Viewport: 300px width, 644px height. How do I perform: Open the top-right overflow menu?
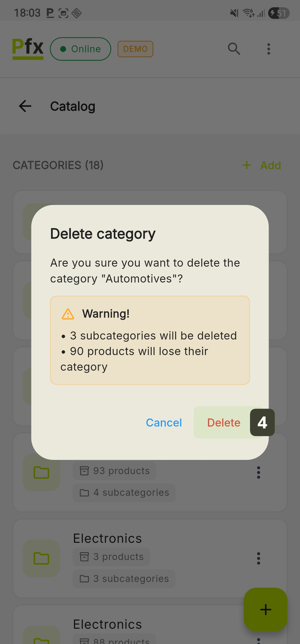tap(268, 49)
